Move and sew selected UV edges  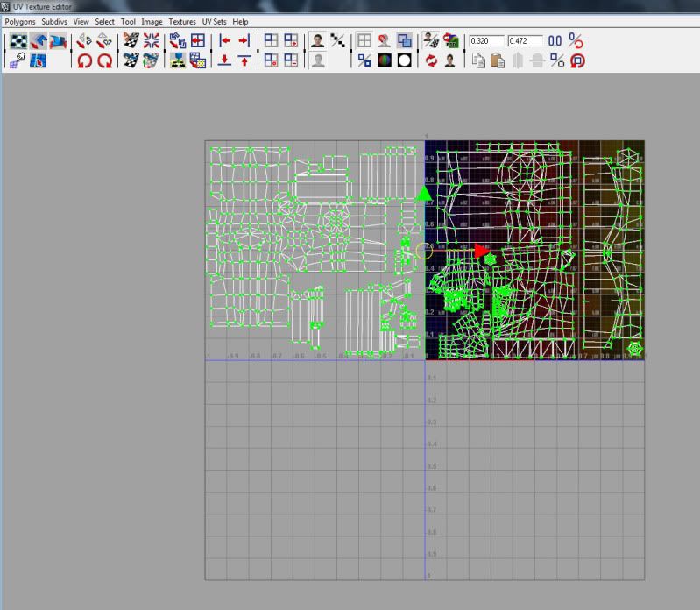point(152,60)
